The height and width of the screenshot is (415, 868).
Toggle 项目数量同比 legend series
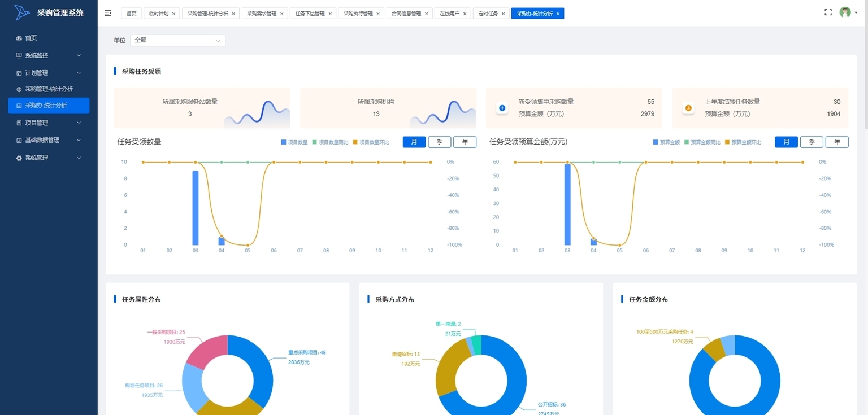click(x=331, y=142)
